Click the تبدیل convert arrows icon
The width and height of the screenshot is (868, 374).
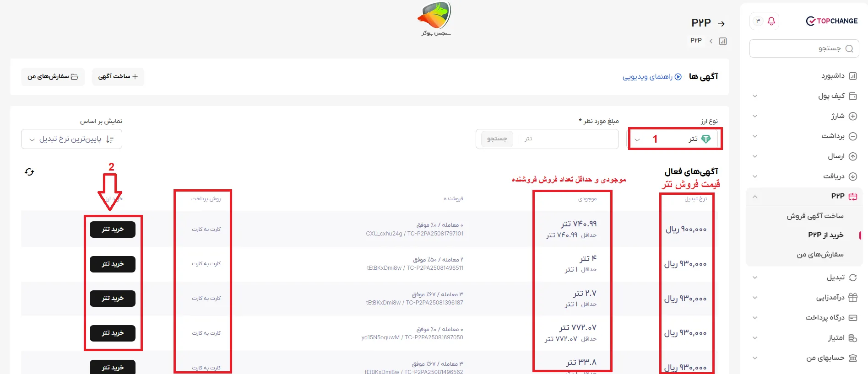[853, 278]
